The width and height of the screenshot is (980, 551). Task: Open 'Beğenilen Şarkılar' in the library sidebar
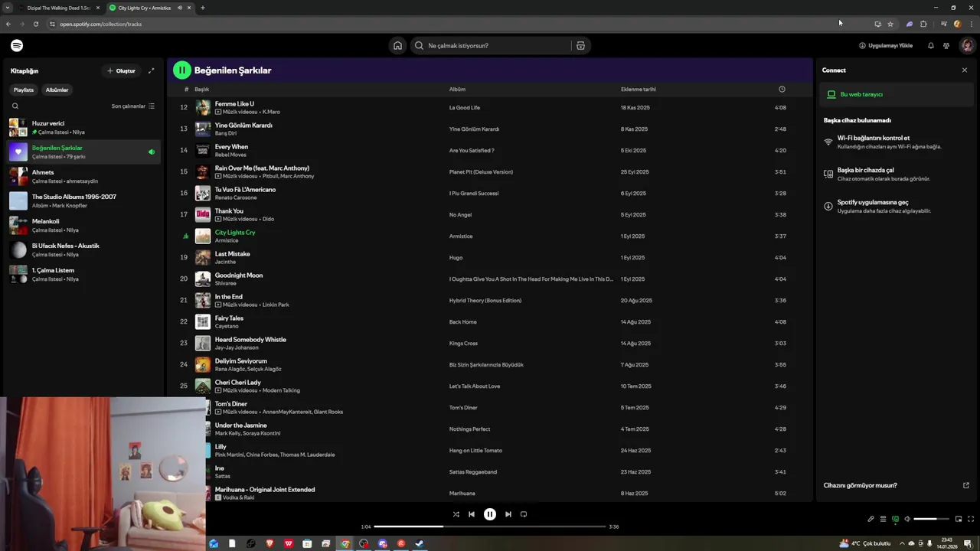pyautogui.click(x=83, y=152)
